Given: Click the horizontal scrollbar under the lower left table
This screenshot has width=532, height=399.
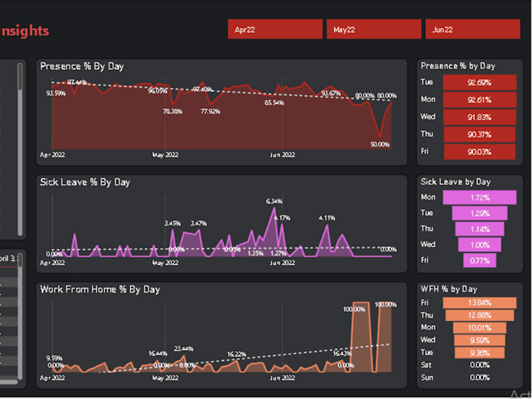Looking at the screenshot, I should (x=9, y=382).
